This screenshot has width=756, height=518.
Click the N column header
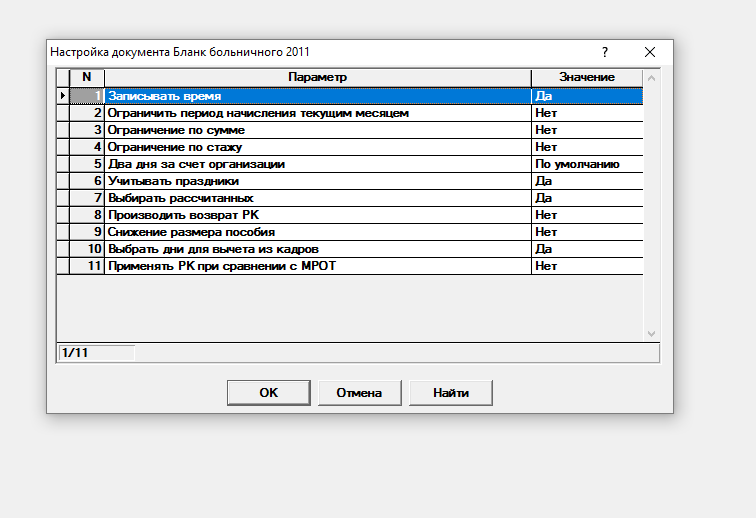click(x=87, y=78)
